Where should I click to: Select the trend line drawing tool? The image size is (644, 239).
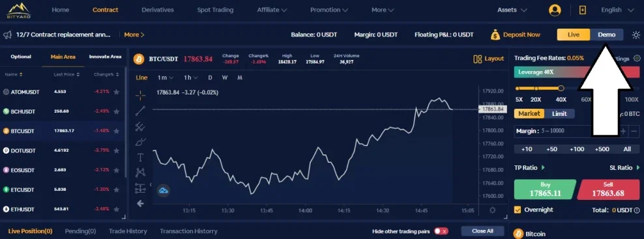(140, 111)
